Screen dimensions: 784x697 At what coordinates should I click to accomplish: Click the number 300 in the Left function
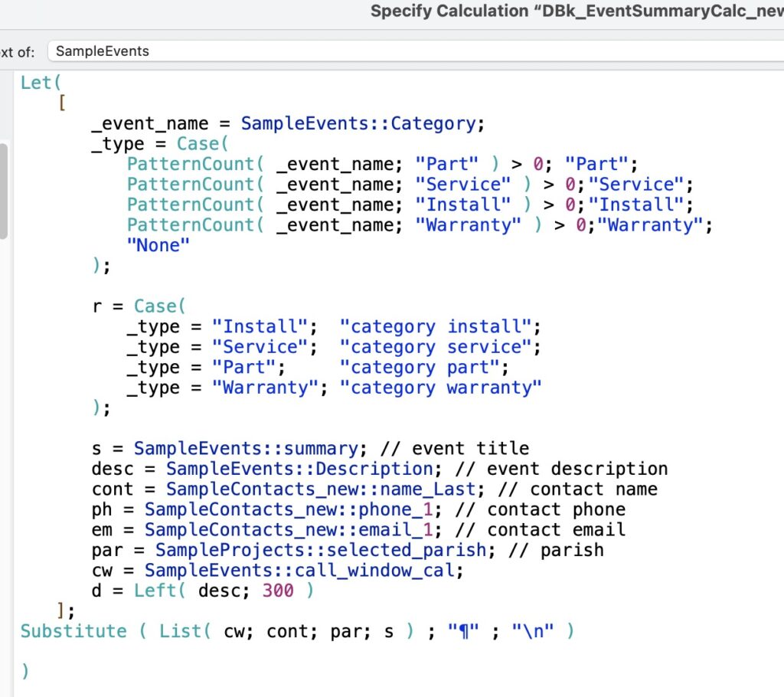pyautogui.click(x=277, y=591)
